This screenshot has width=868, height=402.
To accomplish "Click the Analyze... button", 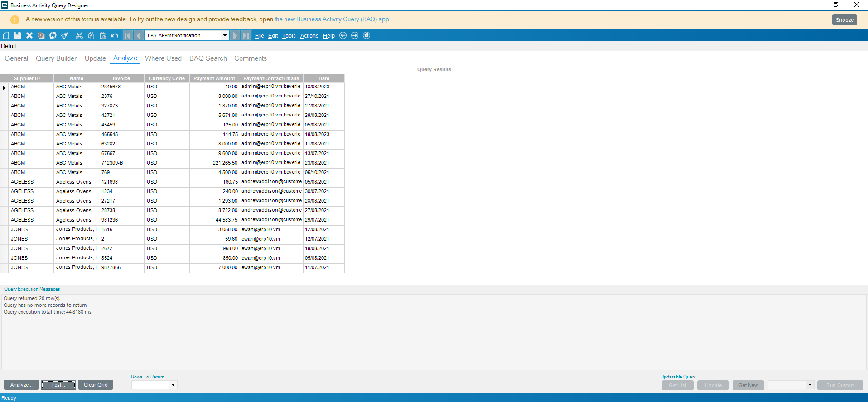I will pos(21,385).
